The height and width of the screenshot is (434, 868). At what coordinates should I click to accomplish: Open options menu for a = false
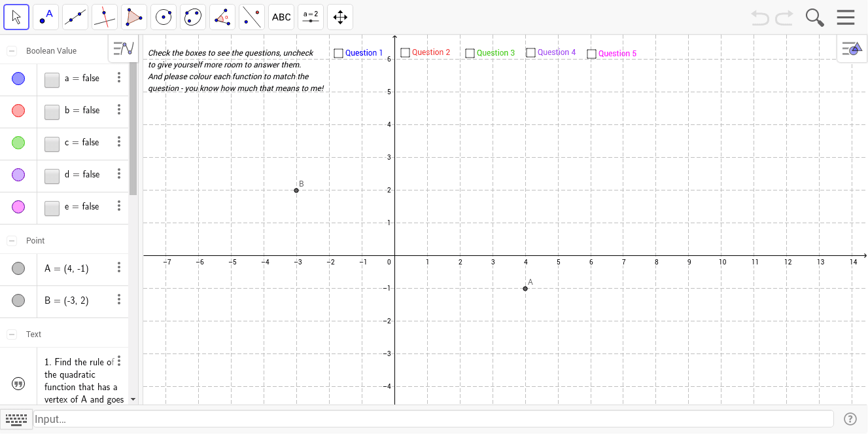point(119,77)
